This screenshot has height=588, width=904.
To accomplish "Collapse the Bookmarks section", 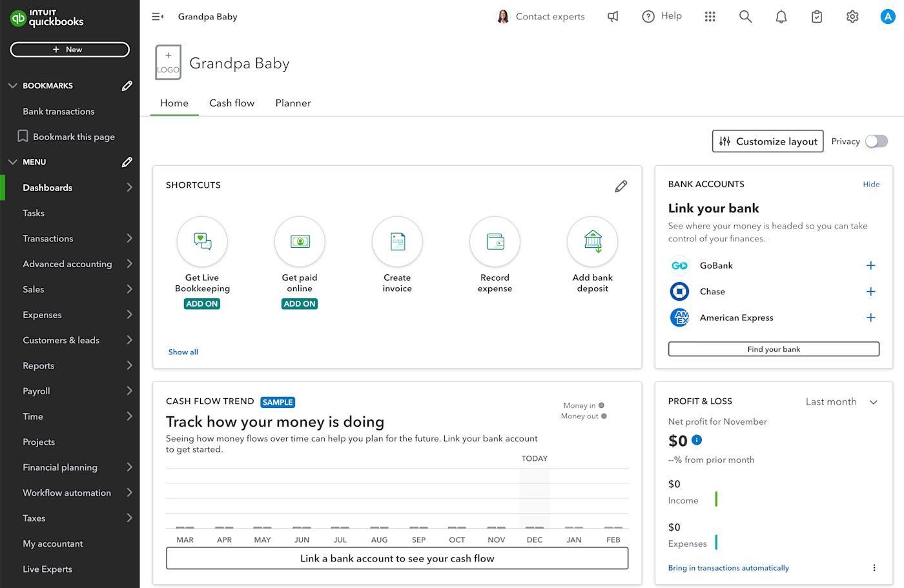I will (x=12, y=86).
